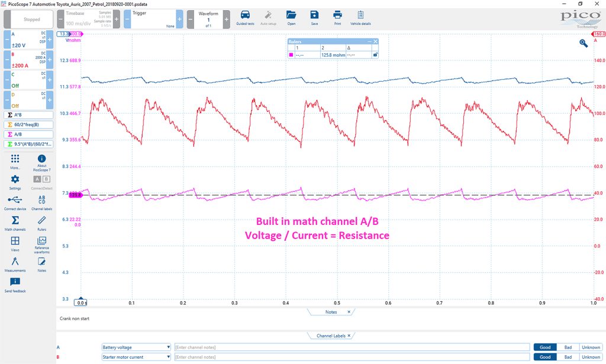606x364 pixels.
Task: Click the zoom magnifier icon on graph
Action: coord(584,43)
